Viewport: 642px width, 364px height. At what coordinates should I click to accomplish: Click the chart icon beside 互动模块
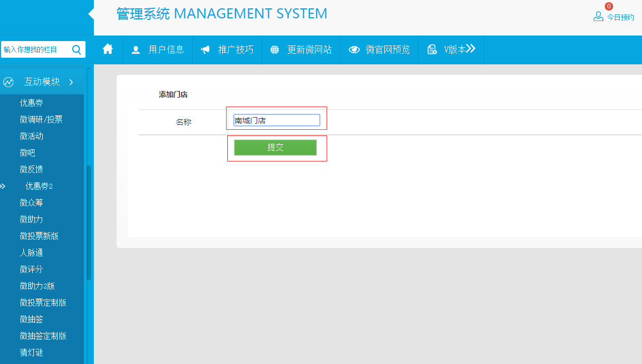[x=8, y=82]
